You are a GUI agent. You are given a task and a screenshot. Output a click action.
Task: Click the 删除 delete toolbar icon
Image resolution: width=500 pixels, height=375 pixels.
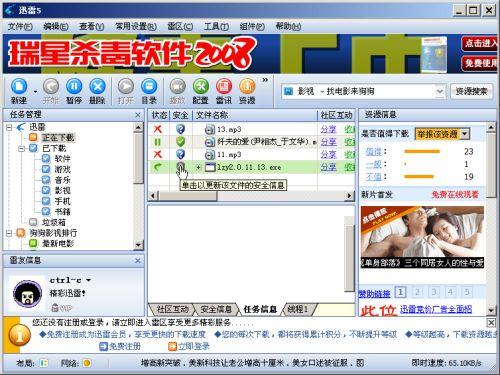click(97, 91)
